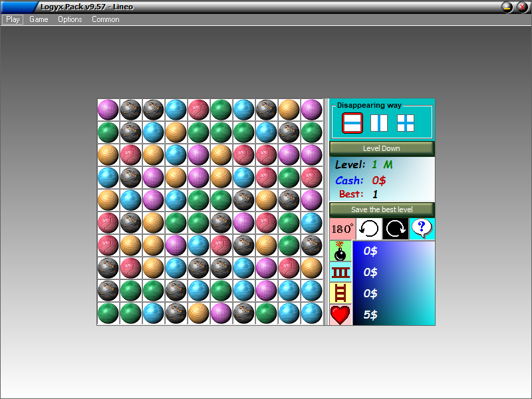Click the only pink ball in the top row

(x=198, y=110)
